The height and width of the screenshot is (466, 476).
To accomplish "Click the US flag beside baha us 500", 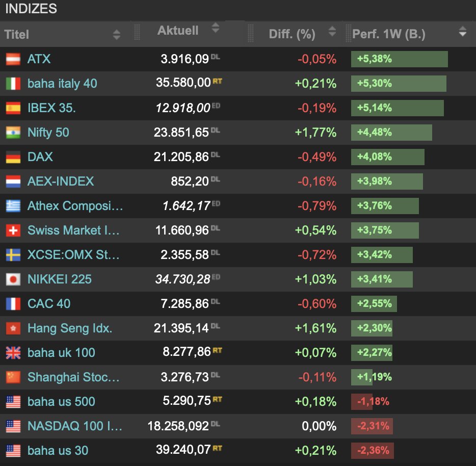I will 13,402.
